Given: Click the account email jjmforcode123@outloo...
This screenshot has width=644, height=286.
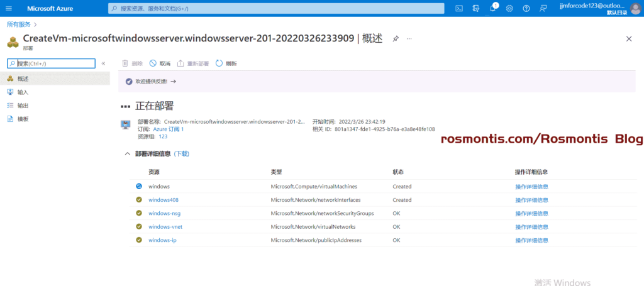Looking at the screenshot, I should point(593,5).
